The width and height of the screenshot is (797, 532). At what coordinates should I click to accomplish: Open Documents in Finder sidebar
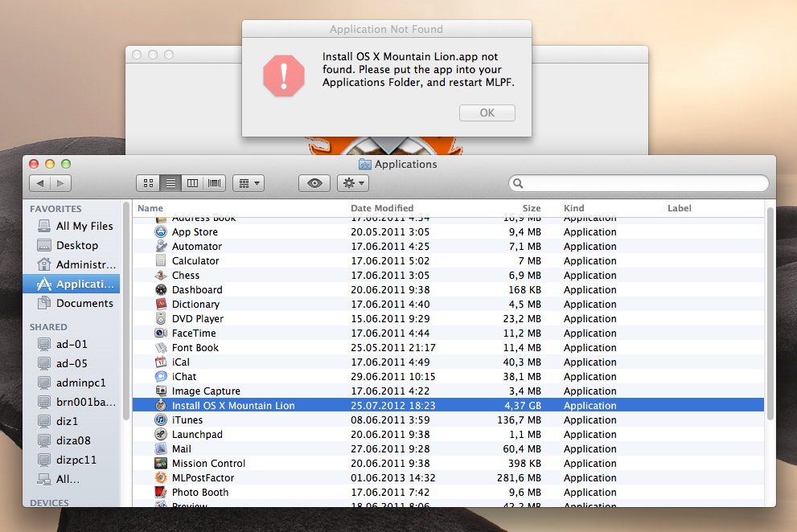(x=72, y=303)
